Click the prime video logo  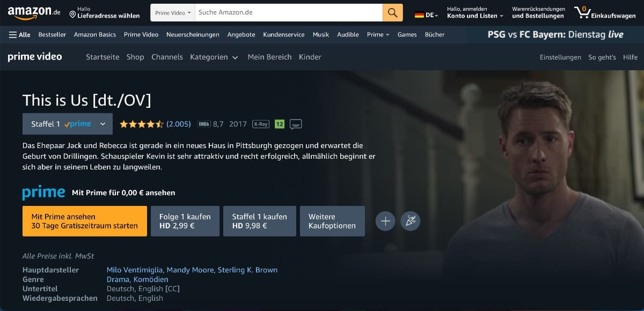[x=35, y=57]
